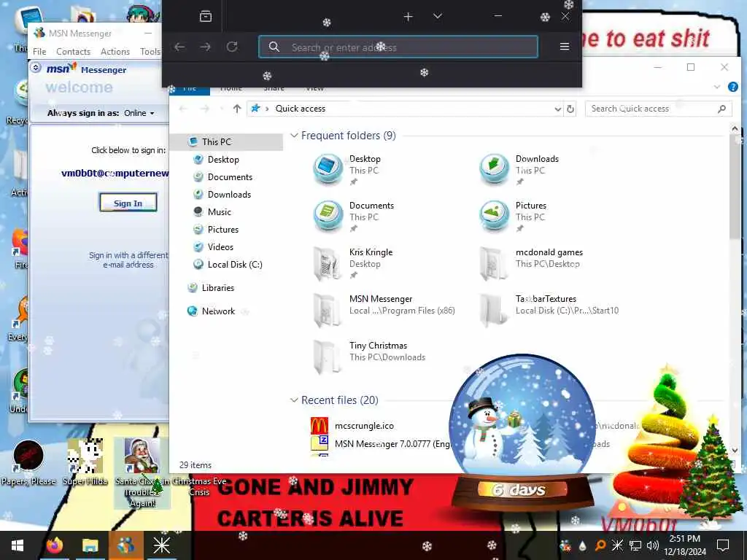Refresh the Quick access view in Explorer
747x560 pixels.
click(570, 109)
